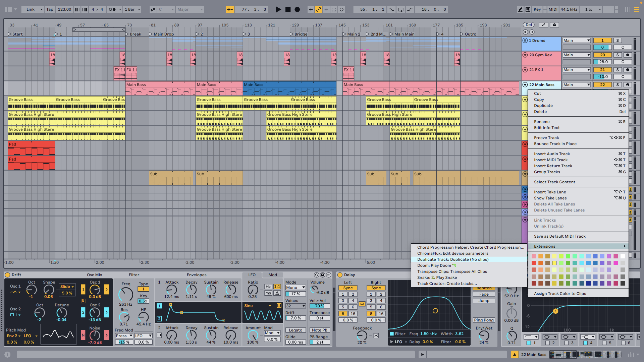Click the Del locator button
Viewport: 644px width, 362px height.
(529, 25)
